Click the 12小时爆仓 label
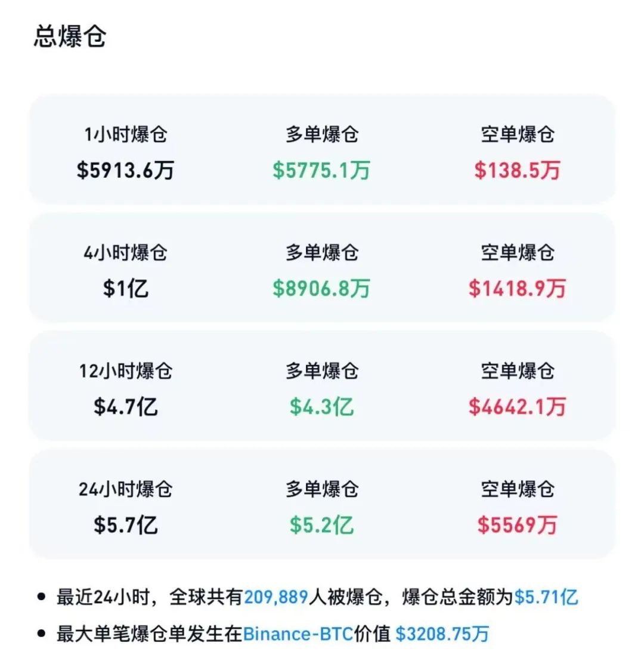This screenshot has width=644, height=655. pyautogui.click(x=125, y=371)
